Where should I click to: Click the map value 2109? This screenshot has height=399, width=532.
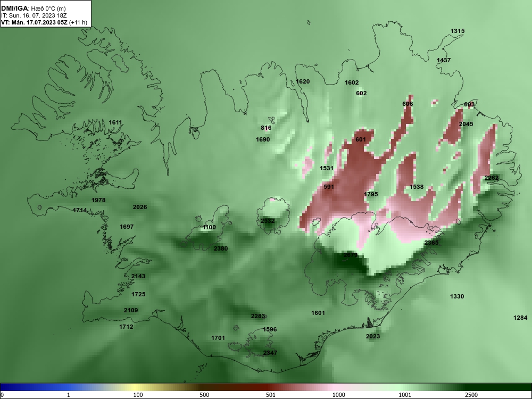click(x=131, y=310)
